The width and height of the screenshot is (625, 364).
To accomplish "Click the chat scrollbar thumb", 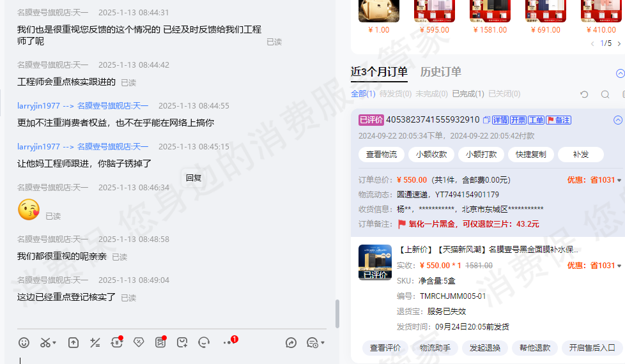I will pyautogui.click(x=337, y=314).
